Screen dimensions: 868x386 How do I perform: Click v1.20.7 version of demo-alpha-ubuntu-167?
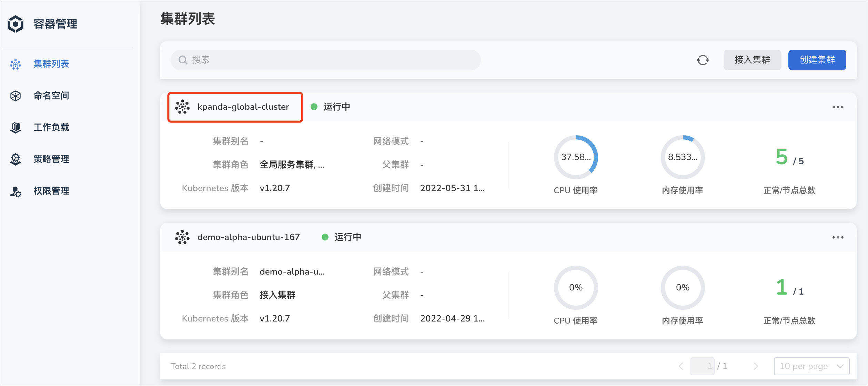275,319
